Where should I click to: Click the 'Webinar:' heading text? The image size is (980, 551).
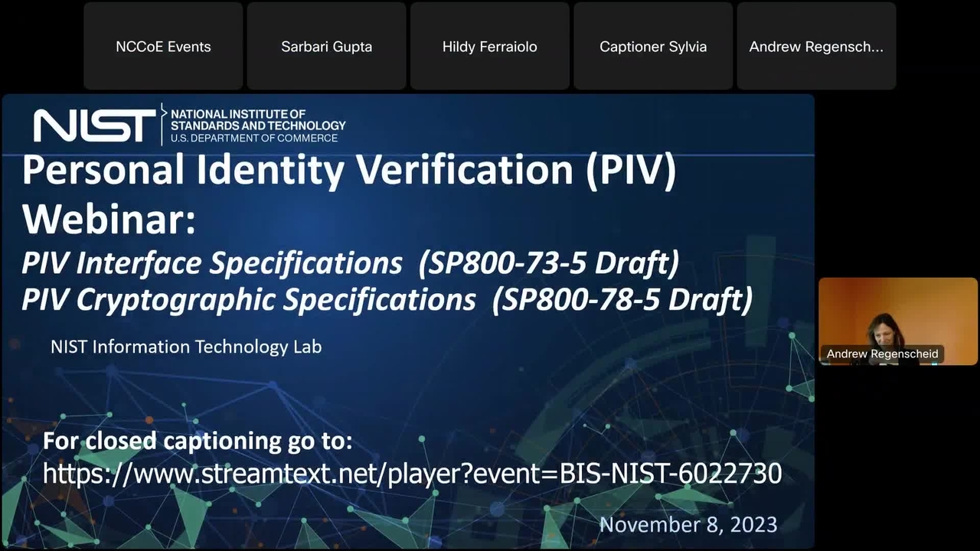tap(109, 219)
